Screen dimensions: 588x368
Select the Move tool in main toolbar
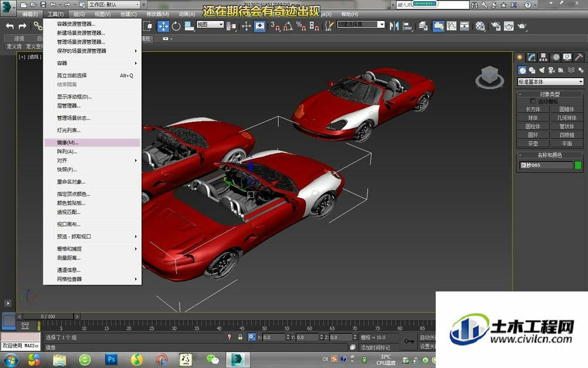coord(163,26)
